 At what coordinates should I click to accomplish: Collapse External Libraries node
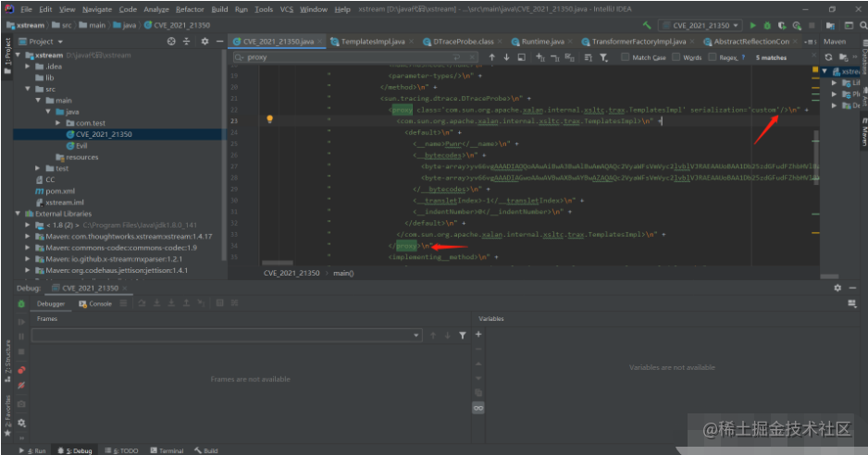pos(19,213)
